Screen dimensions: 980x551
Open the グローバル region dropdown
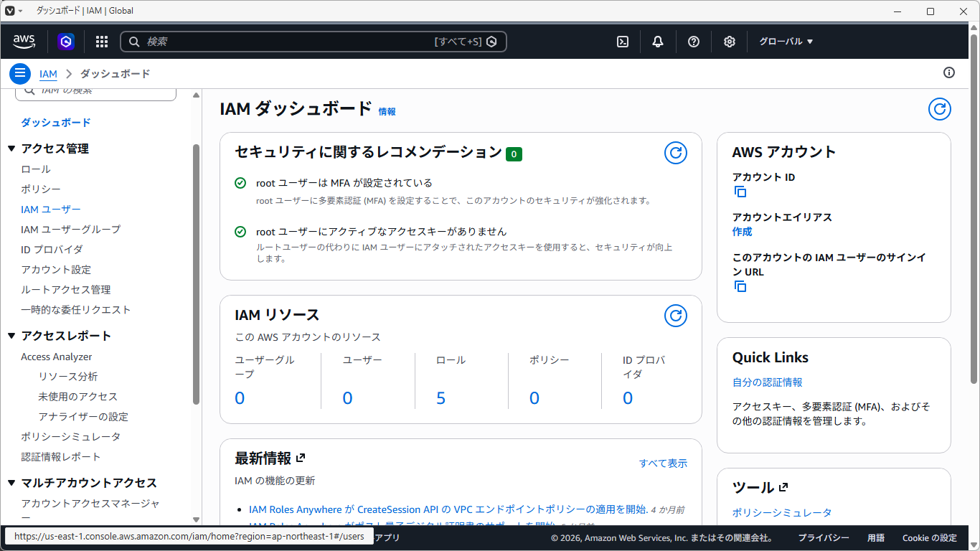786,42
